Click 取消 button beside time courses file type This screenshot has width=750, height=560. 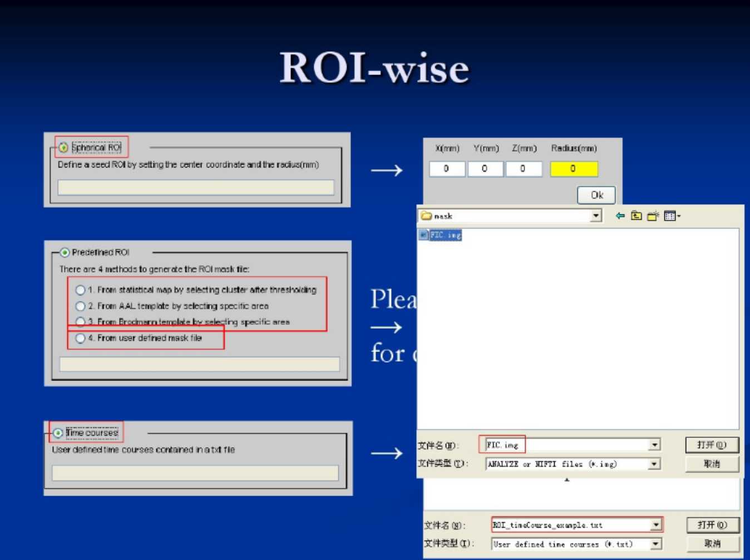click(x=713, y=544)
